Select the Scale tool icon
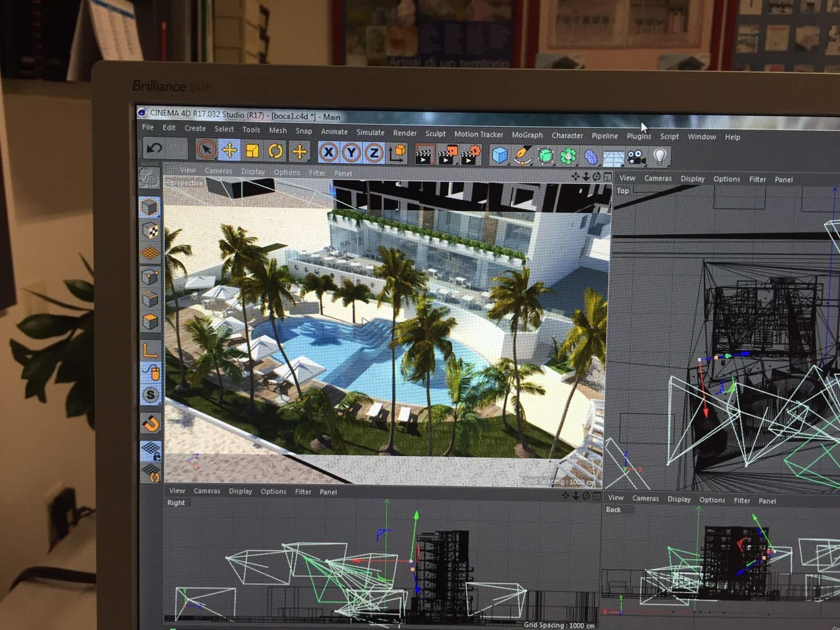 pyautogui.click(x=252, y=151)
